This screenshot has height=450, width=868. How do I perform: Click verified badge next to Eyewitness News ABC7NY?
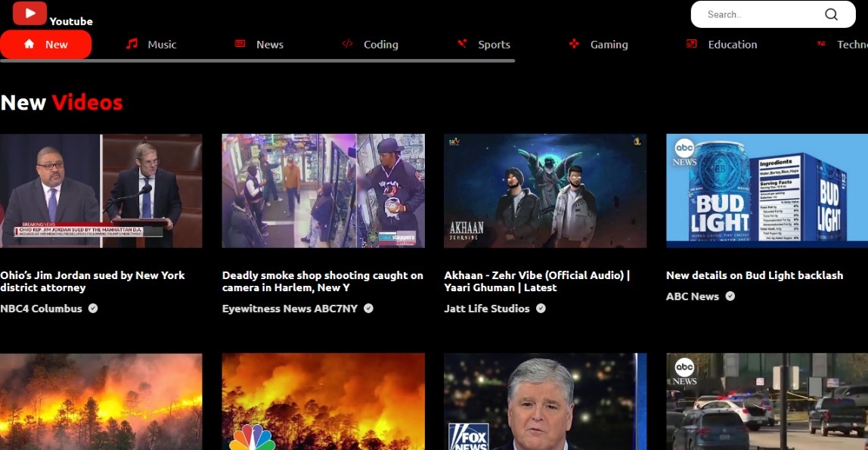(x=368, y=309)
